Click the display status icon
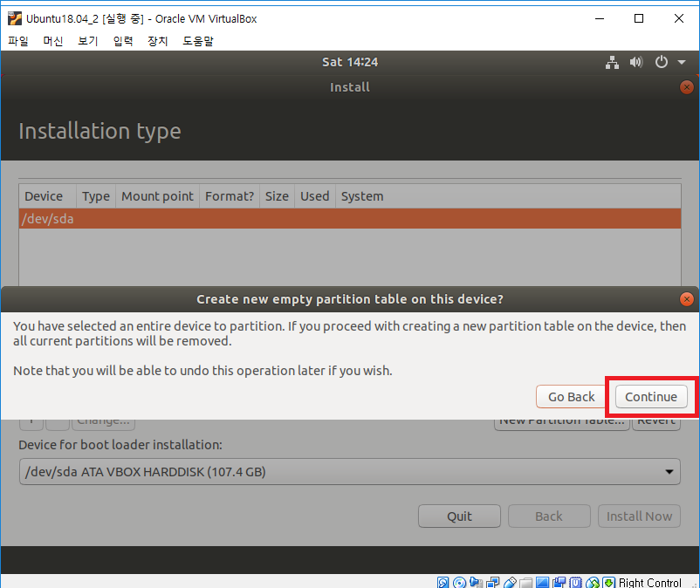The width and height of the screenshot is (700, 588). point(542,582)
